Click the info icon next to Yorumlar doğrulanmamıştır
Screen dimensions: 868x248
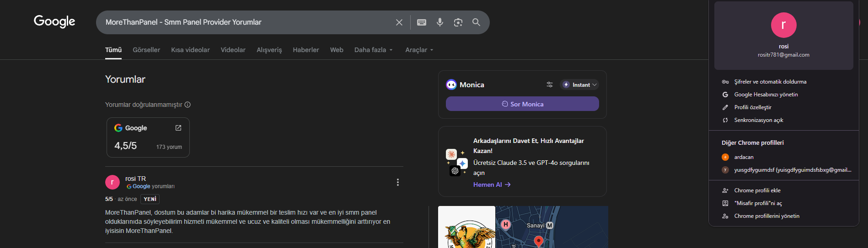[x=188, y=105]
